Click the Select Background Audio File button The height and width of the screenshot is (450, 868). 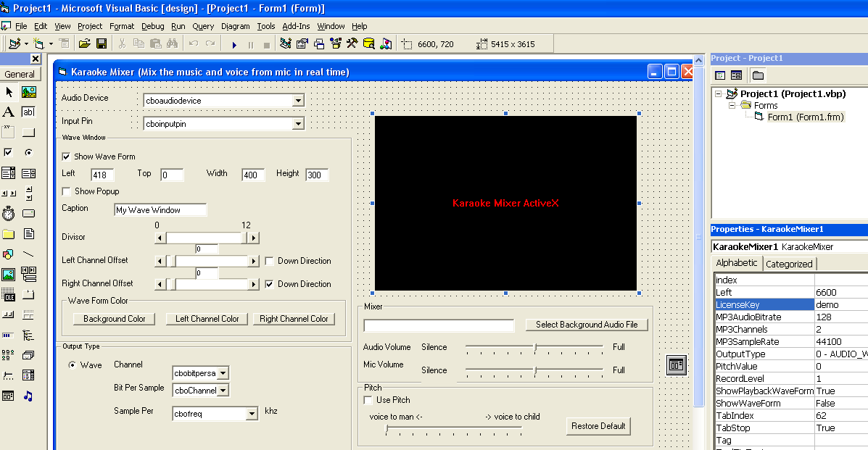(586, 325)
